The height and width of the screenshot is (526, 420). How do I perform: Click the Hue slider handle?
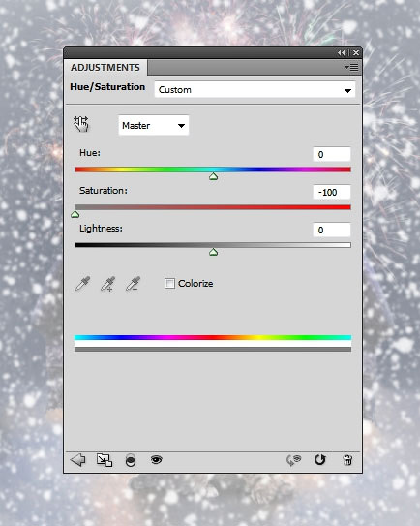click(x=213, y=176)
